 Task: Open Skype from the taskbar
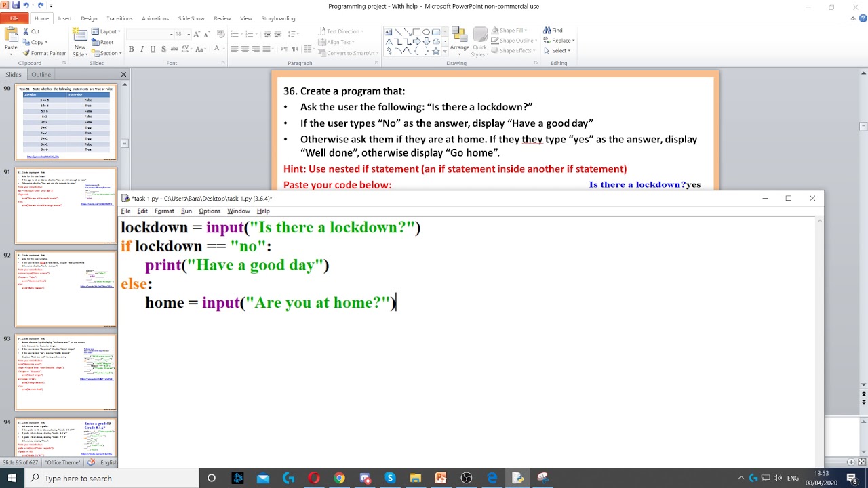[390, 478]
